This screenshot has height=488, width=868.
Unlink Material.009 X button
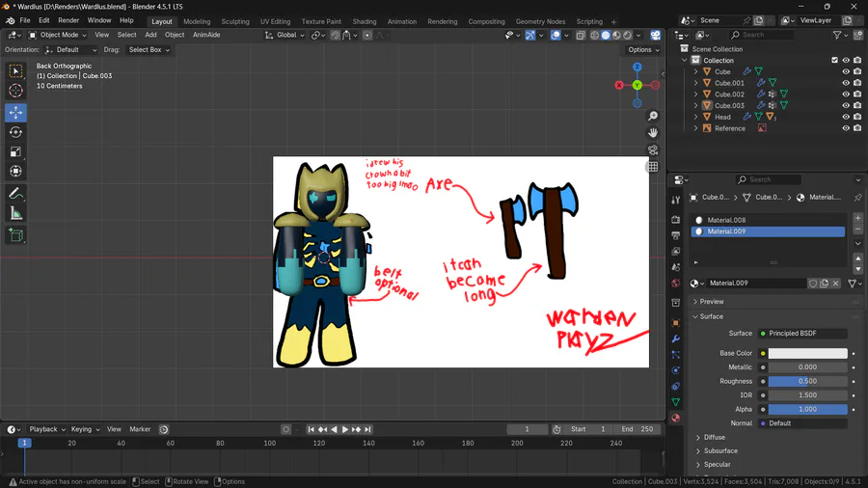(x=836, y=284)
